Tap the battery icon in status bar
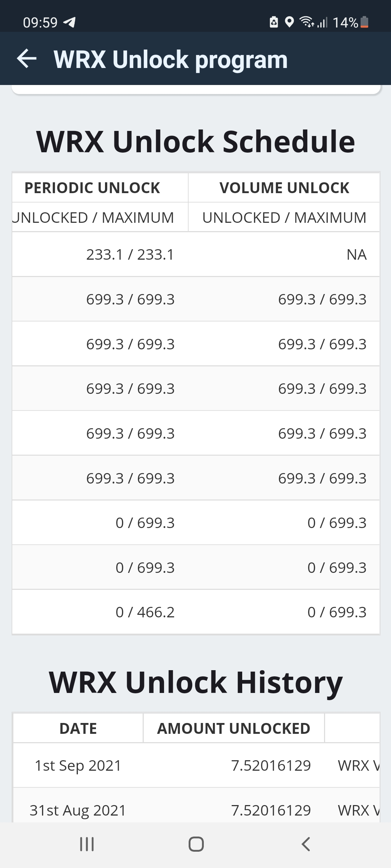Image resolution: width=391 pixels, height=868 pixels. tap(365, 22)
